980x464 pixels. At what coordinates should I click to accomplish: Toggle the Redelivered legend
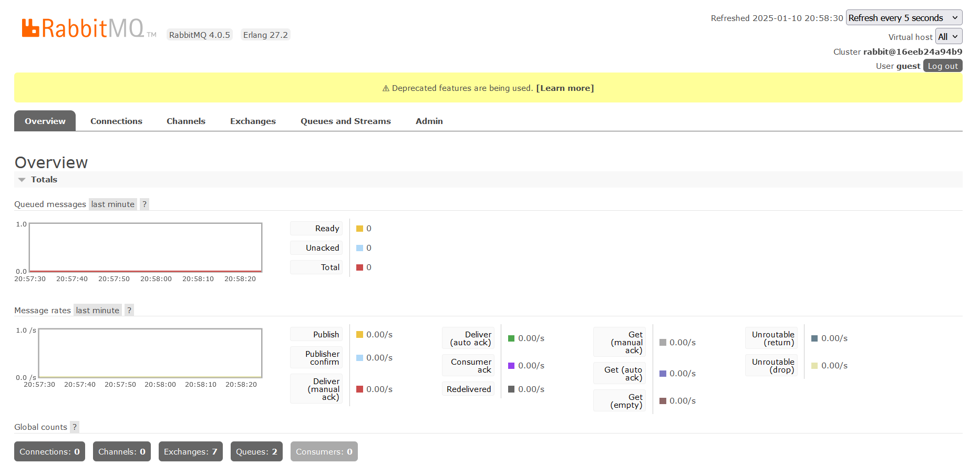(469, 389)
